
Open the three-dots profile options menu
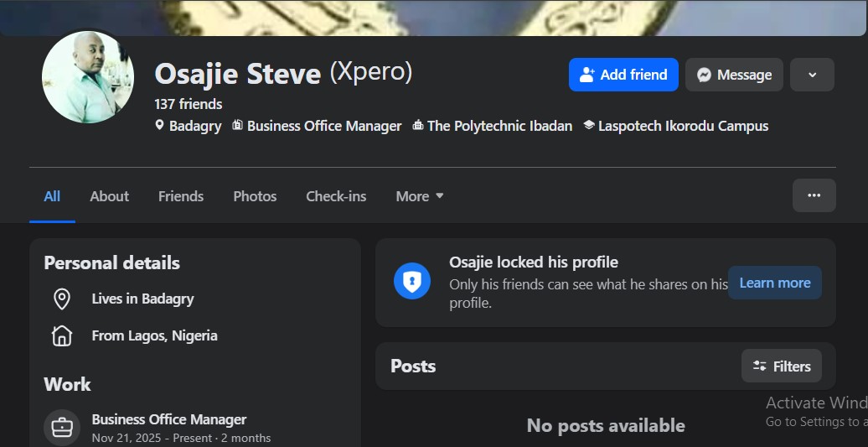(814, 195)
